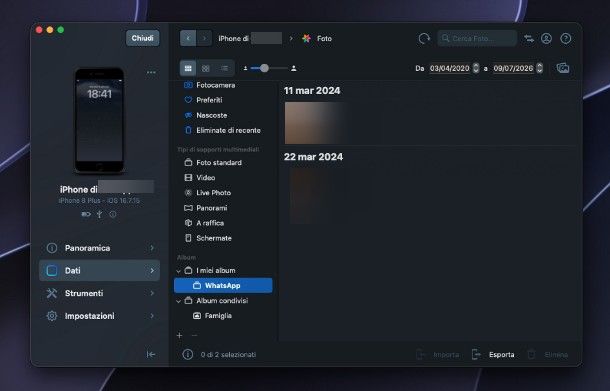This screenshot has width=610, height=391.
Task: Click the thumbnail size slider handle
Action: 264,68
